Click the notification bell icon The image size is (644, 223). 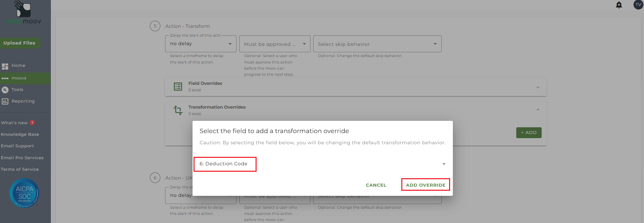coord(619,5)
